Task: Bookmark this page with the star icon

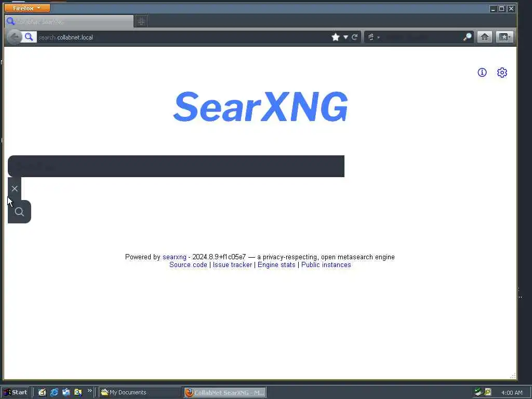Action: pos(336,37)
